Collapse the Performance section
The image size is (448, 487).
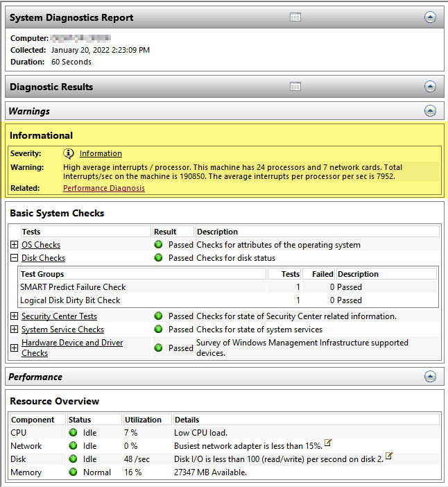(x=430, y=377)
